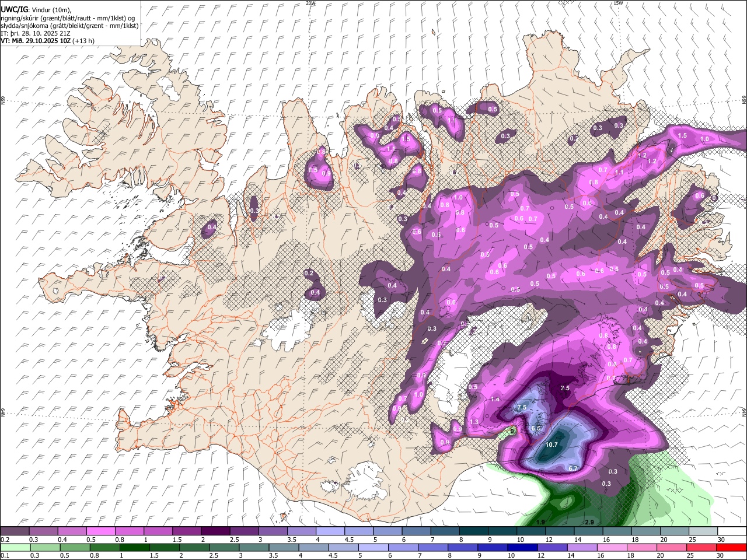Screen dimensions: 747x560
Task: Pick bottom scale gray-blue swatch between 3.5 and 4
Action: pos(284,548)
